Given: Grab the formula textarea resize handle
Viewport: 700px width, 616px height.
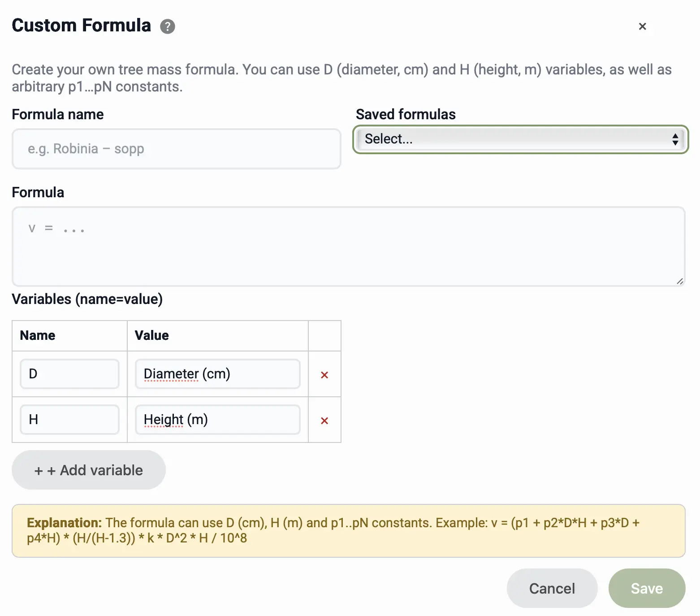Looking at the screenshot, I should click(680, 281).
